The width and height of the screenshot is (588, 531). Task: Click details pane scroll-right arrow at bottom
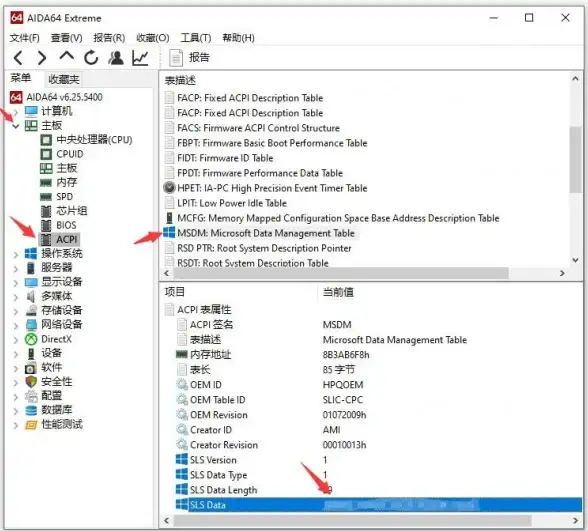click(576, 520)
